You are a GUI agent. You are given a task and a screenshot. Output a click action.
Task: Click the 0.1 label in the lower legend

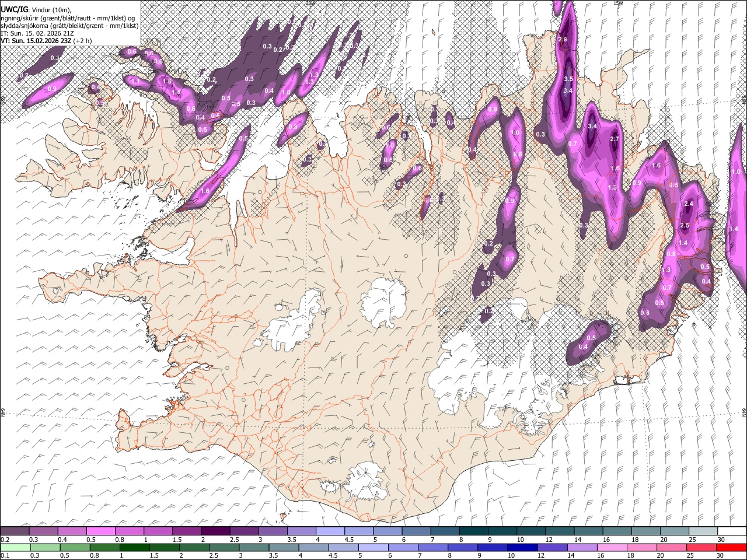[x=5, y=556]
